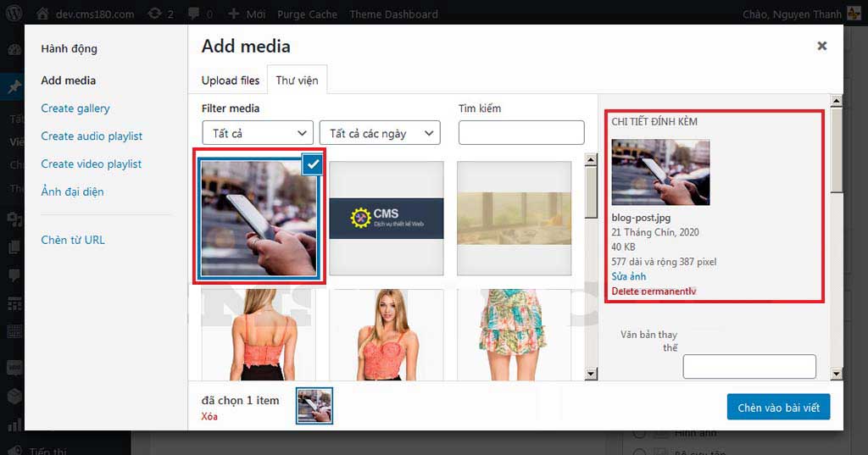Switch to the Thư viện tab
The width and height of the screenshot is (868, 455).
297,80
